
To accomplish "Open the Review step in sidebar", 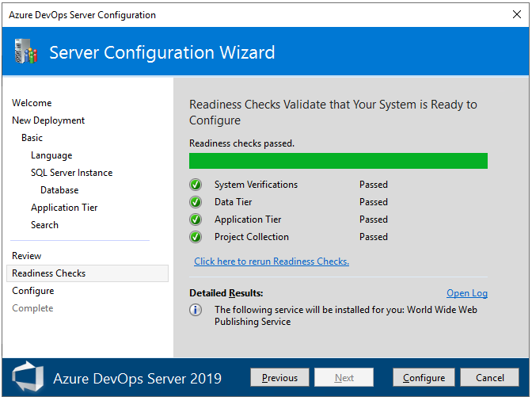I will coord(27,256).
